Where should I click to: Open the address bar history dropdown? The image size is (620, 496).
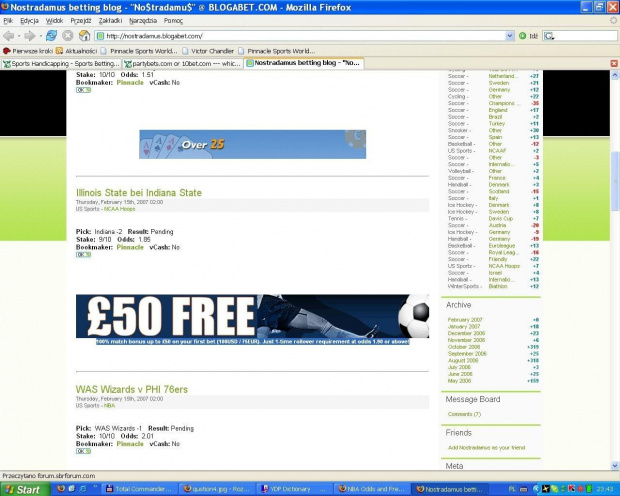click(510, 36)
